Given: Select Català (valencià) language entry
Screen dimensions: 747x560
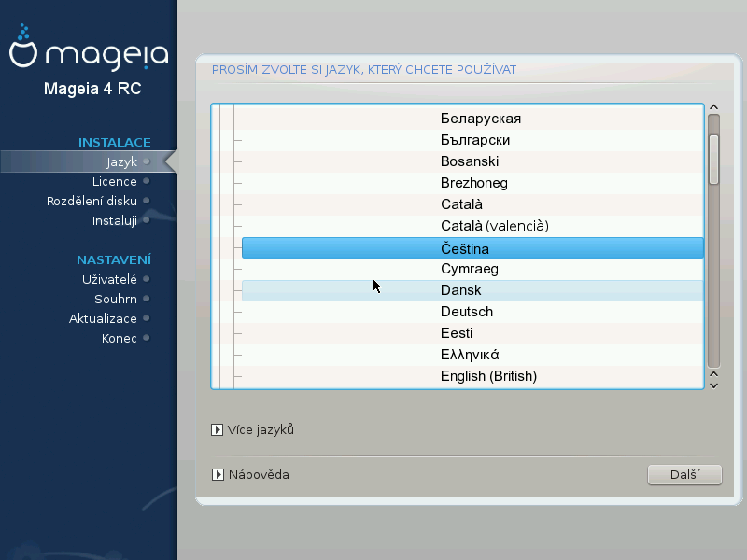Looking at the screenshot, I should click(x=494, y=226).
